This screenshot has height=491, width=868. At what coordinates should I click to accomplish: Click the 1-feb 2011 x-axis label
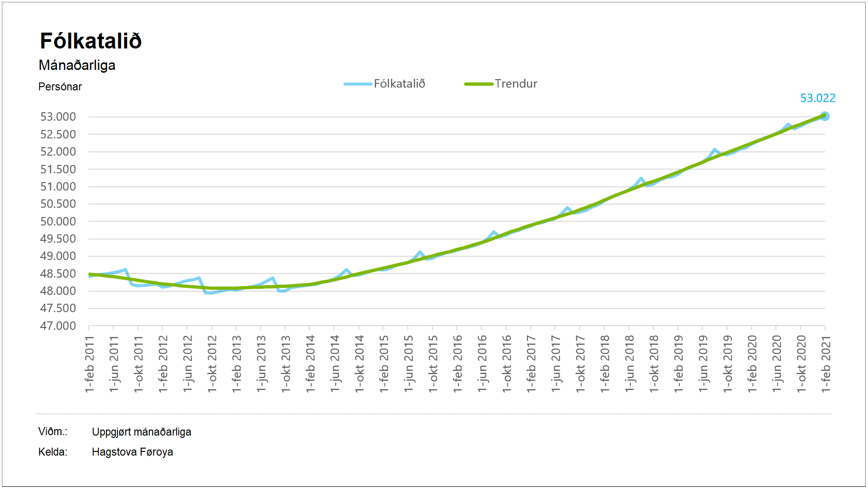89,364
